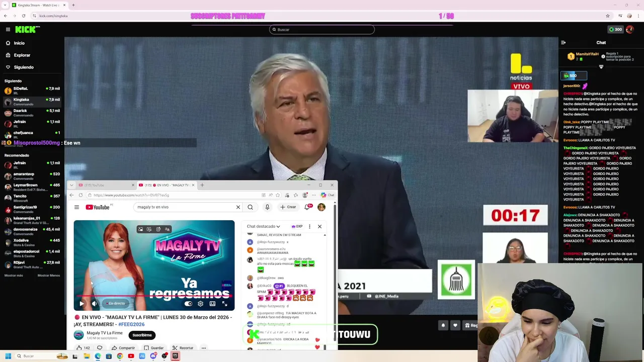The height and width of the screenshot is (362, 644).
Task: Click the Windows Start button
Action: [x=8, y=356]
